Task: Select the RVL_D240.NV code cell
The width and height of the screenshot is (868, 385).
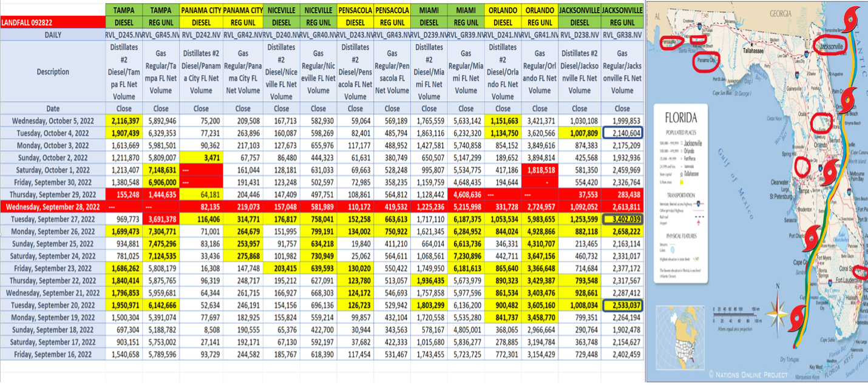Action: point(282,35)
